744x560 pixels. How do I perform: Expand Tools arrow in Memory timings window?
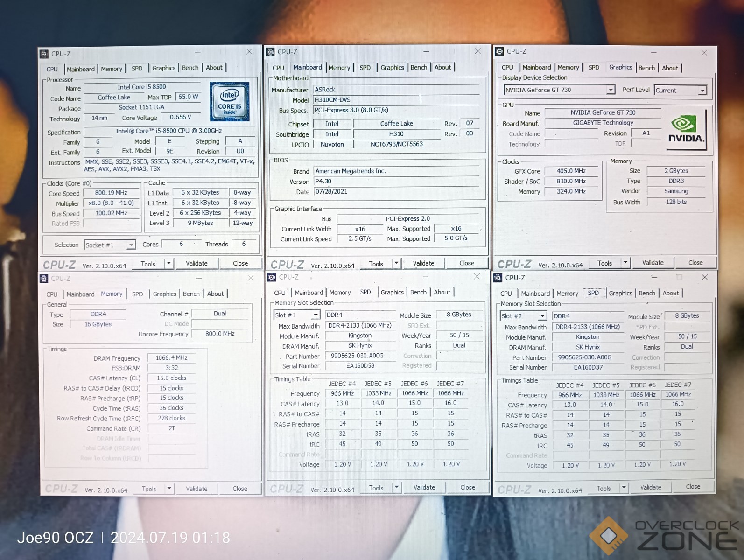(169, 489)
